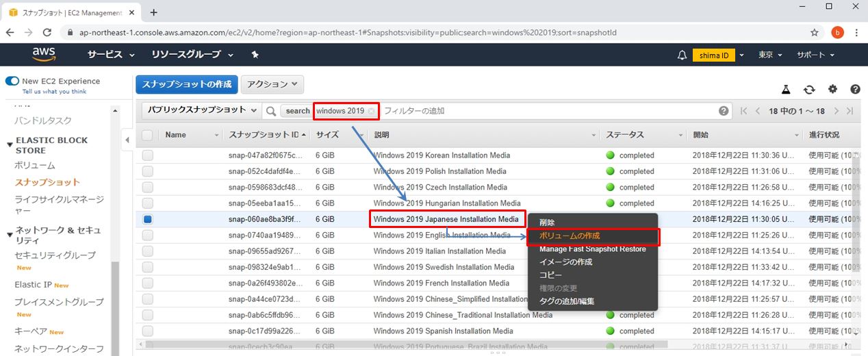The height and width of the screenshot is (356, 868).
Task: Check the Hungarian Installation Media row
Action: [147, 203]
